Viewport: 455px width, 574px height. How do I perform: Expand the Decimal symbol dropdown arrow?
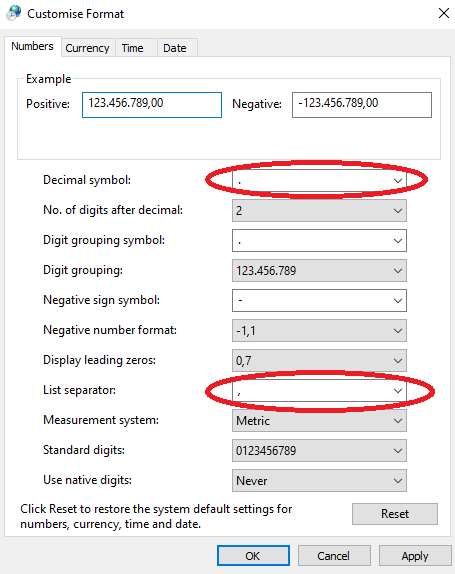pyautogui.click(x=398, y=180)
